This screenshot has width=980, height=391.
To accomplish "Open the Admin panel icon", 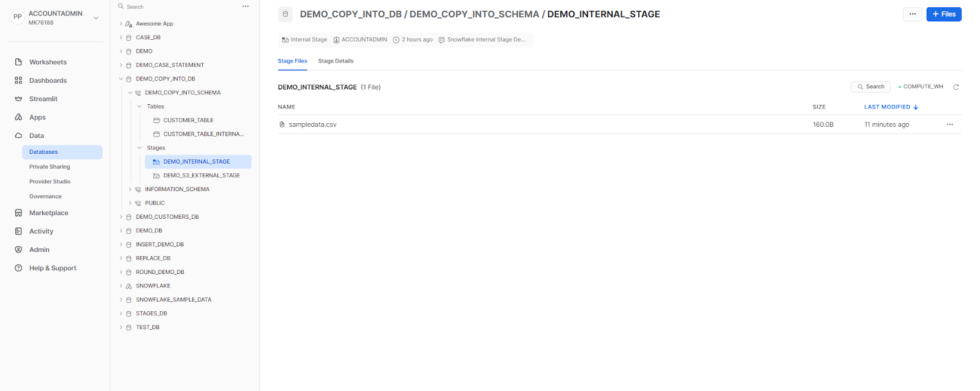I will [x=18, y=249].
